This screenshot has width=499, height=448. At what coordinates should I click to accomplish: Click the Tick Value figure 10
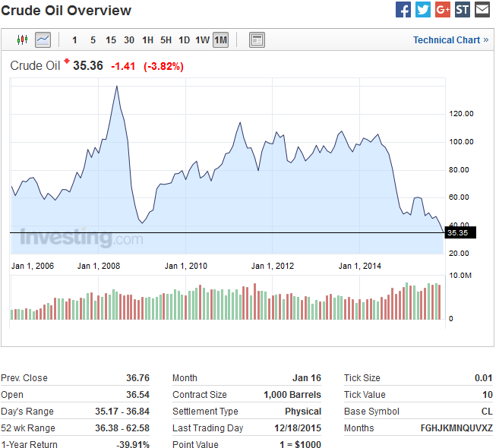coord(488,395)
